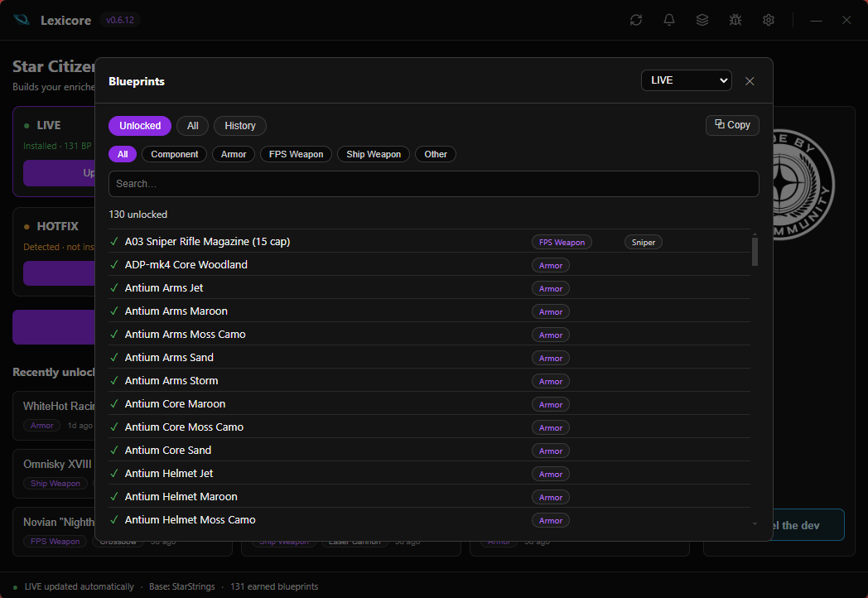Copy the blueprint list

click(732, 125)
